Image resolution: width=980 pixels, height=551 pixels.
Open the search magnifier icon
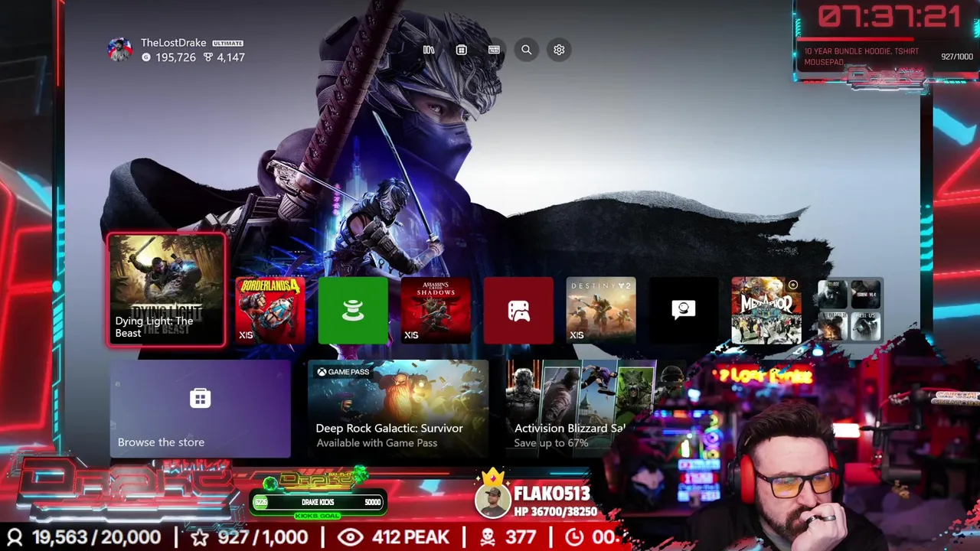(x=527, y=50)
